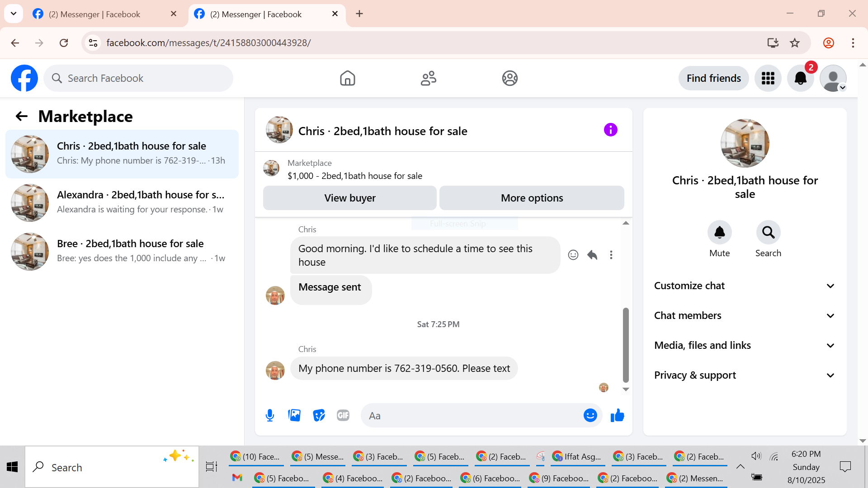
Task: Open Alexandra's marketplace conversation
Action: click(122, 202)
